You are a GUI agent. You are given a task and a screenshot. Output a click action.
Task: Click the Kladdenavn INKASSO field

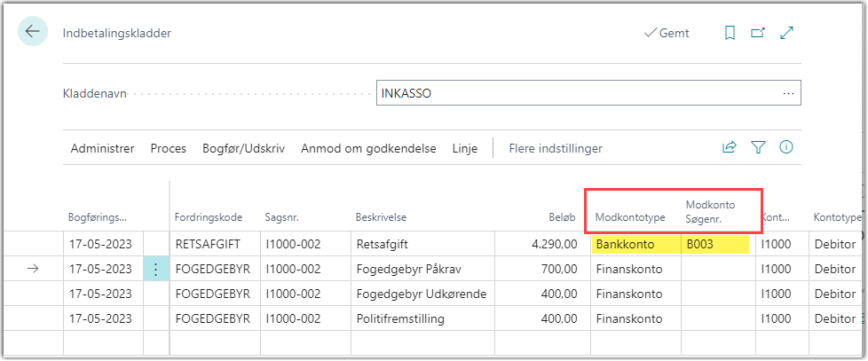[x=577, y=93]
